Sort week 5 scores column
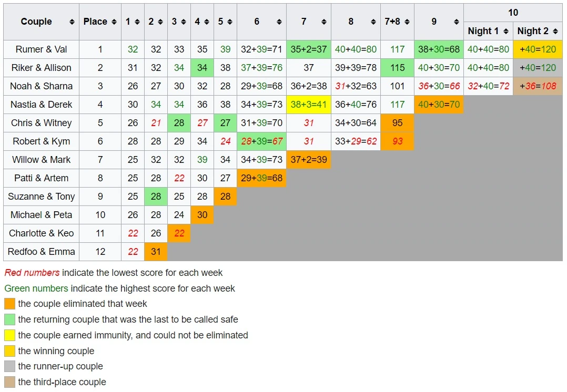 coord(230,22)
